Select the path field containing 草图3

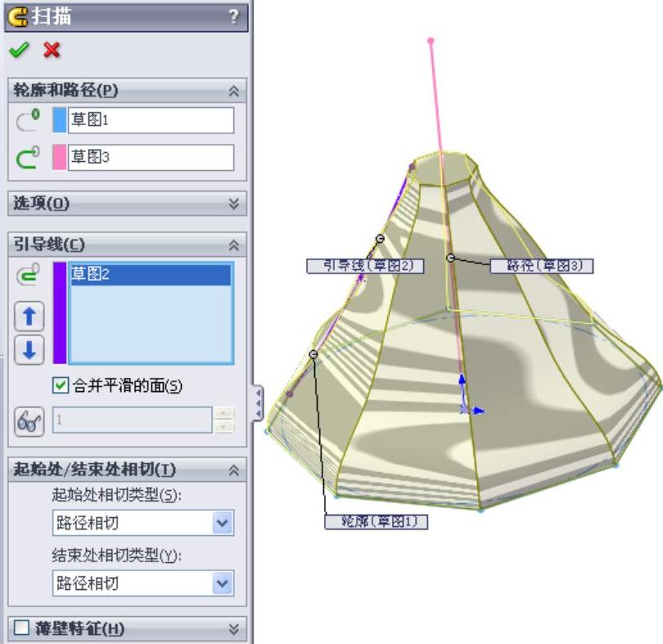[x=151, y=158]
